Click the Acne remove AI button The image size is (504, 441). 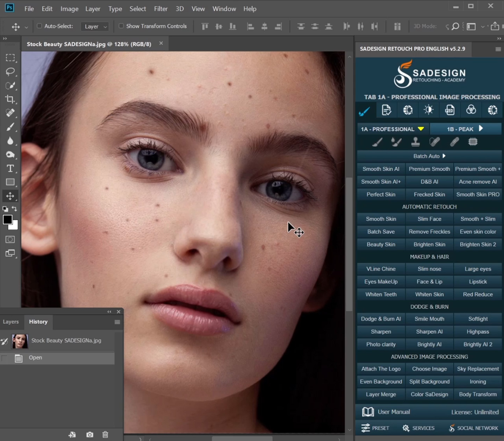coord(477,182)
